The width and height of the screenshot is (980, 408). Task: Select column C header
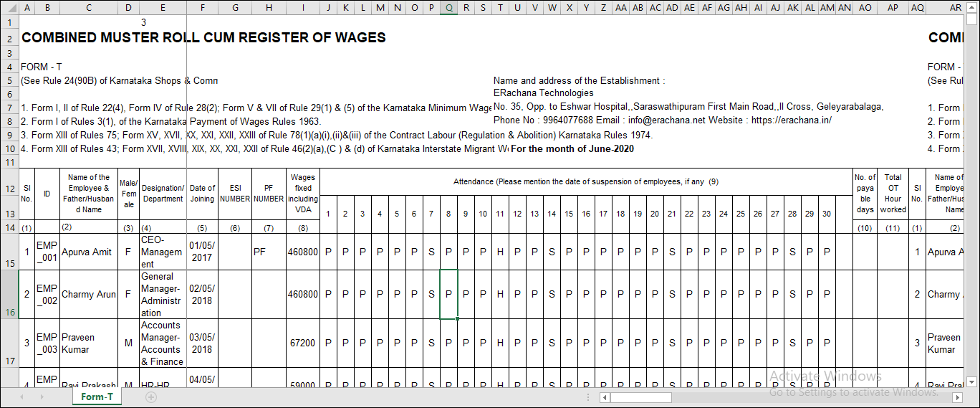click(89, 7)
